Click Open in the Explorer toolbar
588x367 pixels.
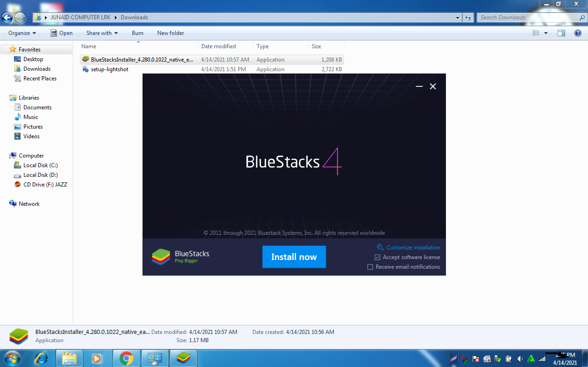pos(62,33)
